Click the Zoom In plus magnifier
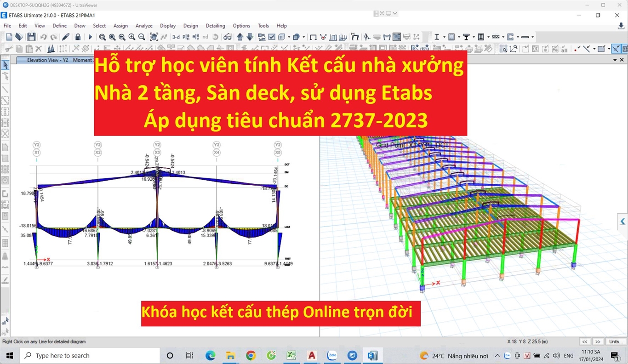 [x=131, y=37]
